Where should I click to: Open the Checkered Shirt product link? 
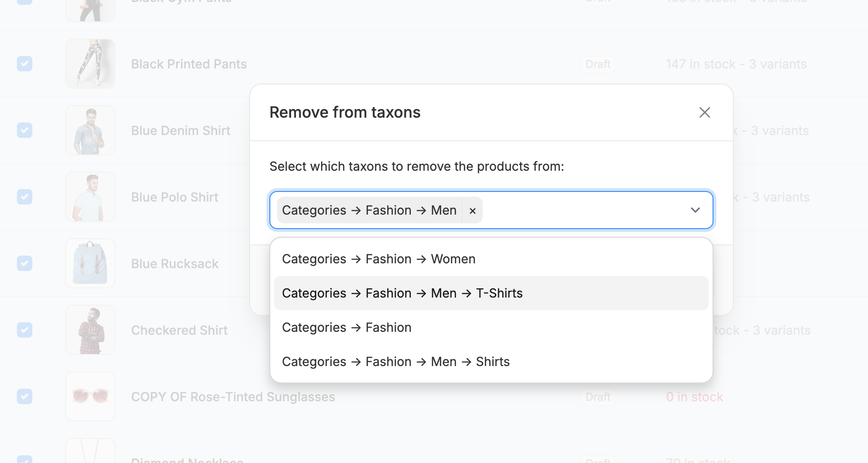(179, 330)
